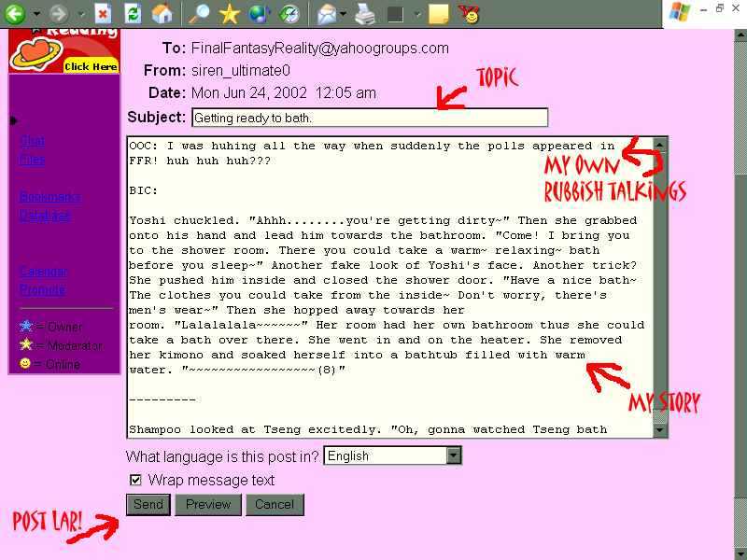Click the Back navigation arrow
Viewport: 747px width, 560px height.
(x=16, y=13)
